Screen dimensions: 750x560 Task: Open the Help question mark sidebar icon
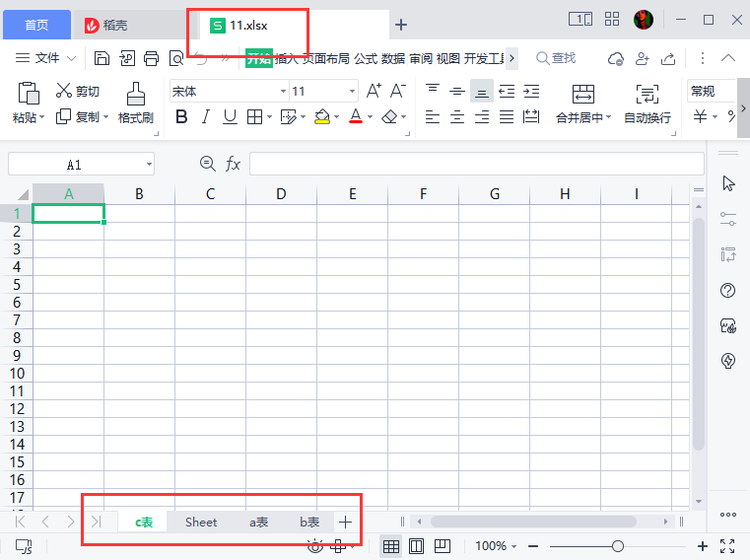(x=728, y=291)
